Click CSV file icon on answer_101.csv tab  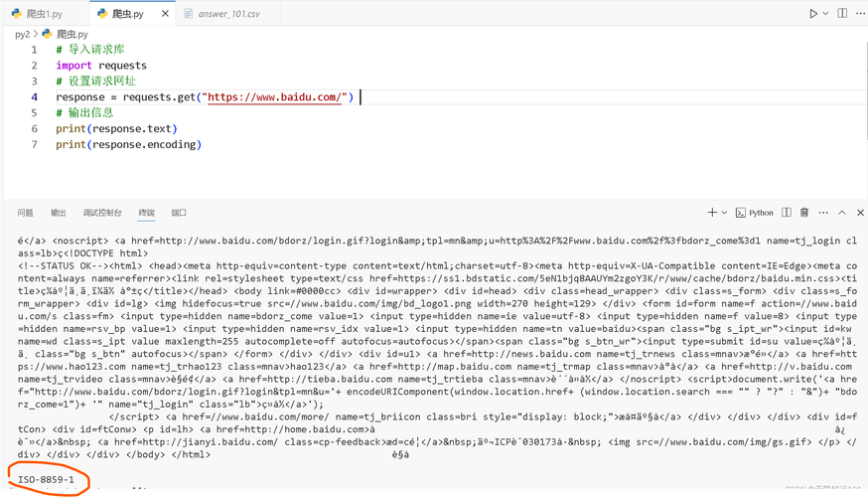[x=189, y=13]
